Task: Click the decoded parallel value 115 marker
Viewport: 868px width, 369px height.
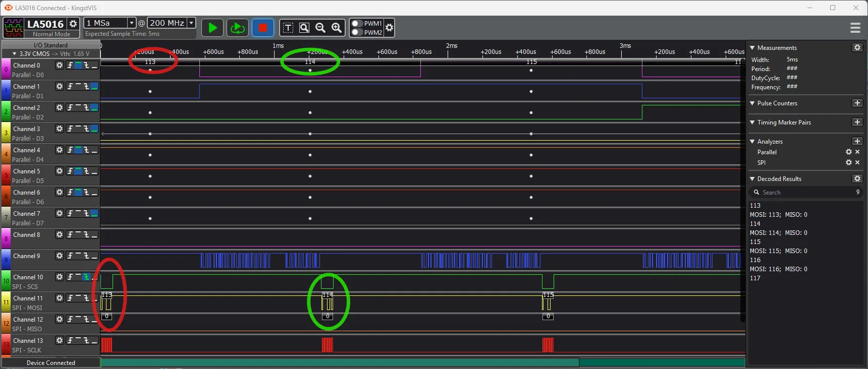Action: (531, 62)
